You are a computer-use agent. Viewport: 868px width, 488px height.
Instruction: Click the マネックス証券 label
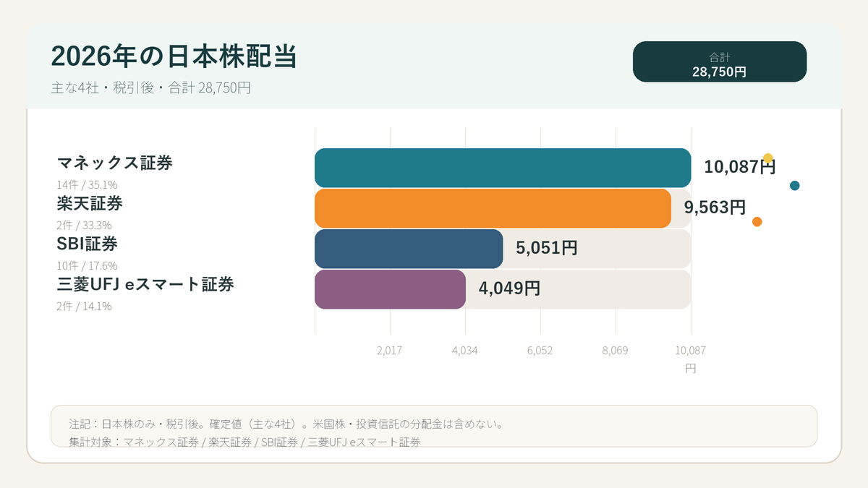pyautogui.click(x=115, y=163)
